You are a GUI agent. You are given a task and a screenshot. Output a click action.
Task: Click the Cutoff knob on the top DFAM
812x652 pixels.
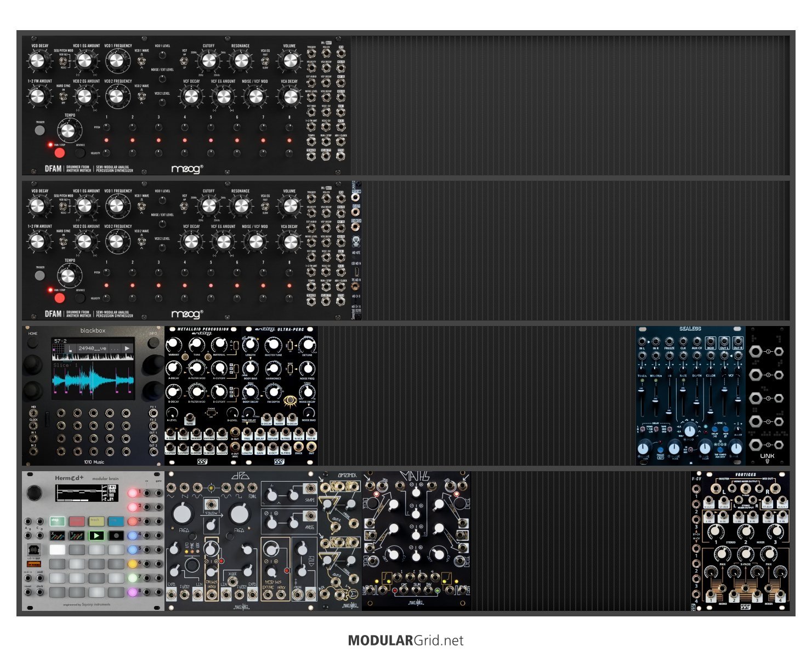click(208, 61)
